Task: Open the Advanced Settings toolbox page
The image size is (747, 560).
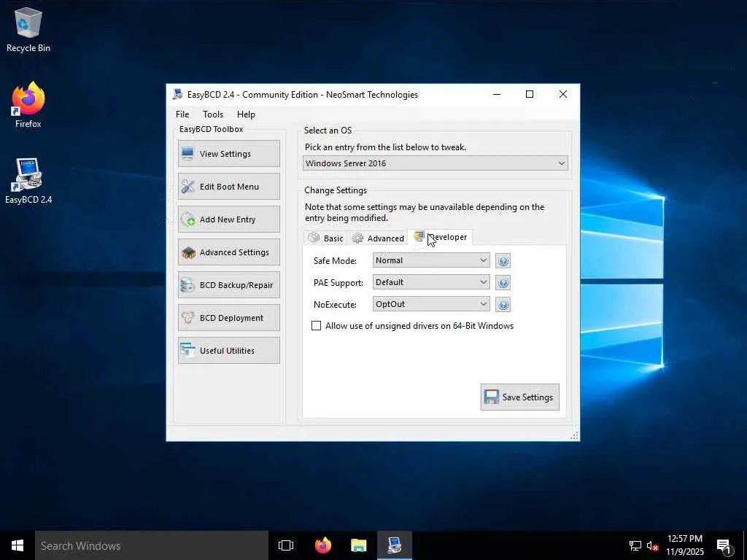Action: coord(228,252)
